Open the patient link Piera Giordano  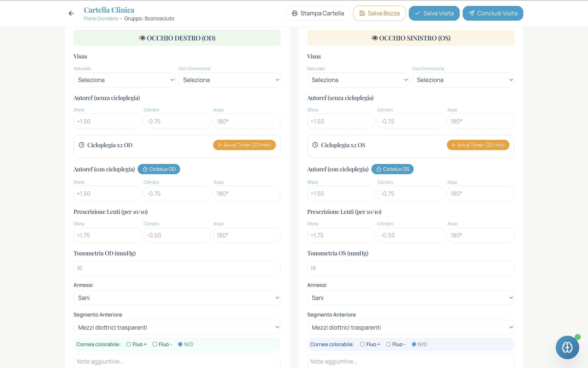pyautogui.click(x=101, y=18)
